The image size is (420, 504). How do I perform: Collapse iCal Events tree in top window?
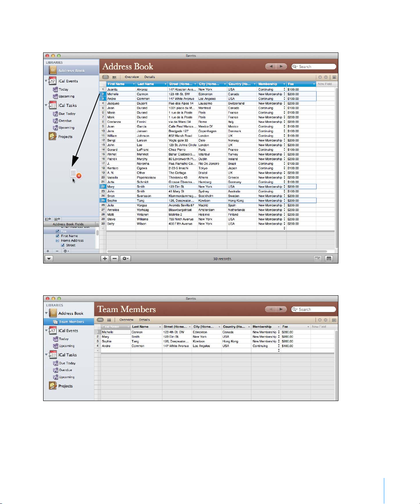[x=46, y=81]
